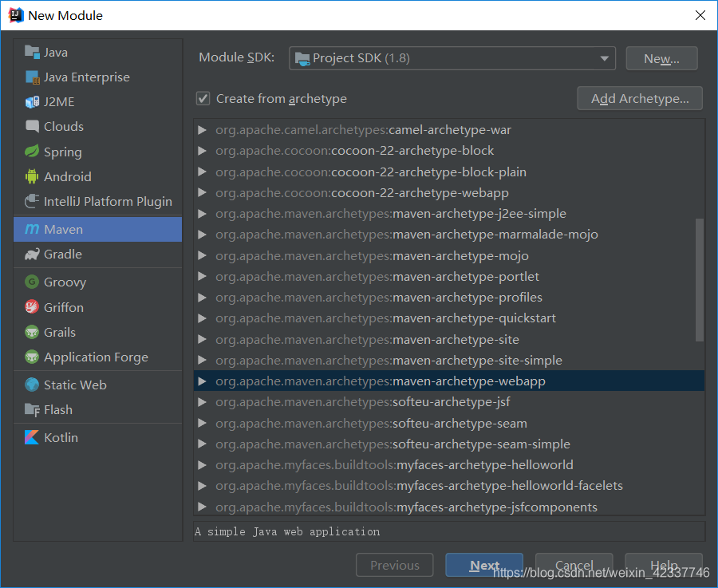Choose the J2ME icon
The image size is (718, 588).
pyautogui.click(x=32, y=102)
